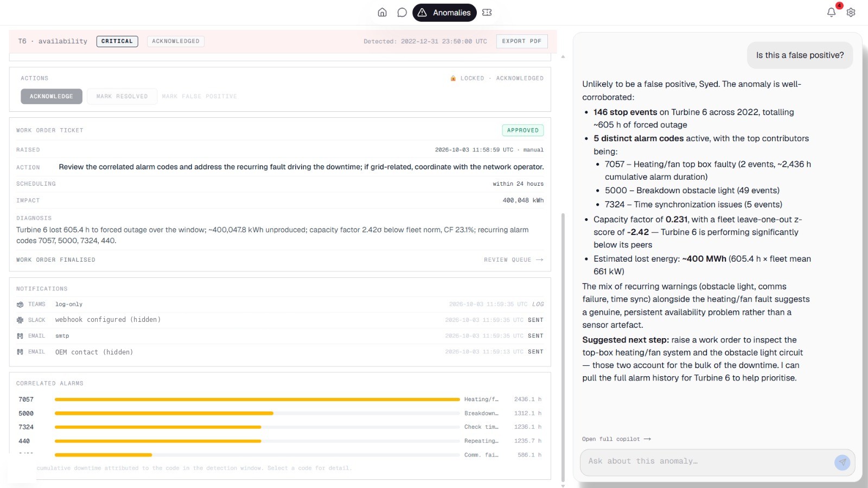This screenshot has height=488, width=868.
Task: Select the Anomalies tab
Action: click(444, 12)
